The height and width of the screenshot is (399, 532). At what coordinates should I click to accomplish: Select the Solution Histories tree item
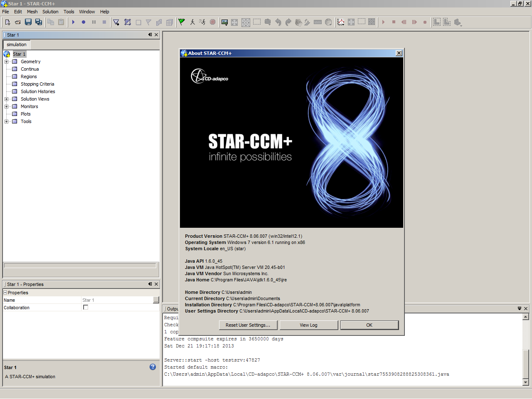point(38,91)
